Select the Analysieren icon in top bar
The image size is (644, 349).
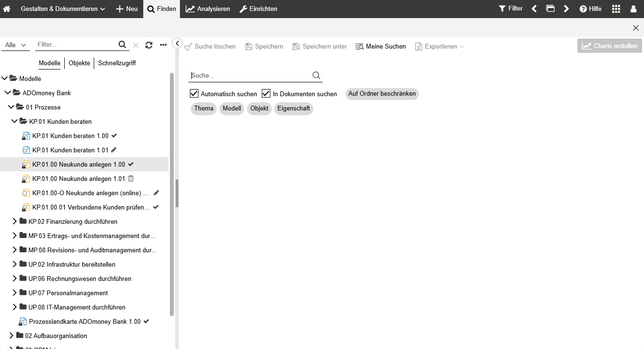(190, 9)
